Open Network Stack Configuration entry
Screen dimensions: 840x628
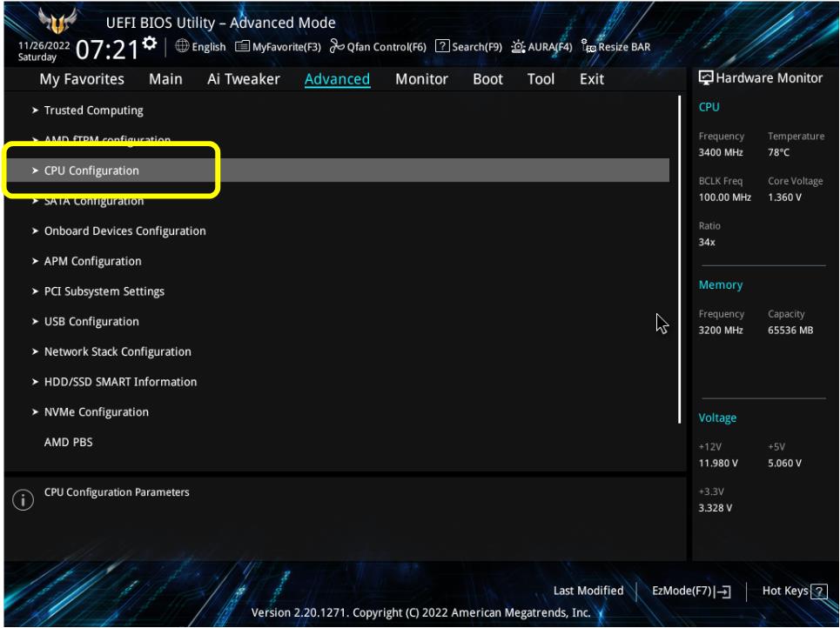click(118, 351)
